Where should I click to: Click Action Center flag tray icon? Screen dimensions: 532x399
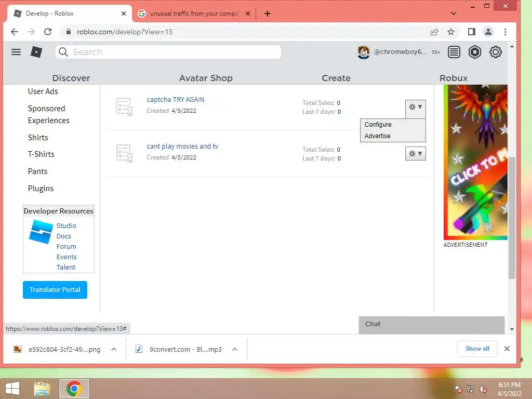458,389
